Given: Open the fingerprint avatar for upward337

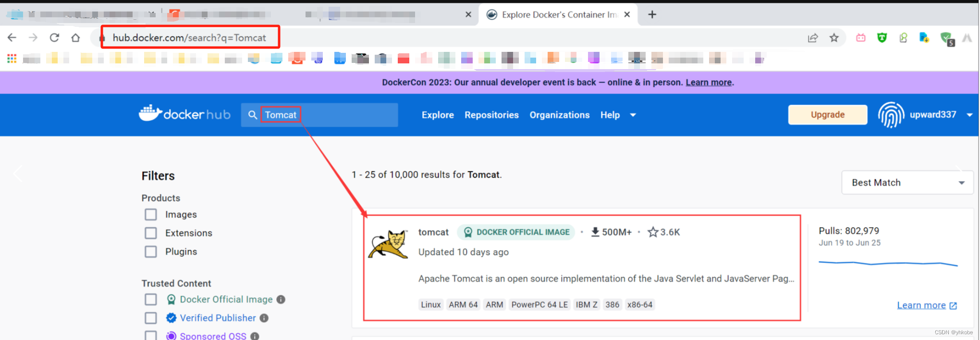Looking at the screenshot, I should (x=891, y=115).
